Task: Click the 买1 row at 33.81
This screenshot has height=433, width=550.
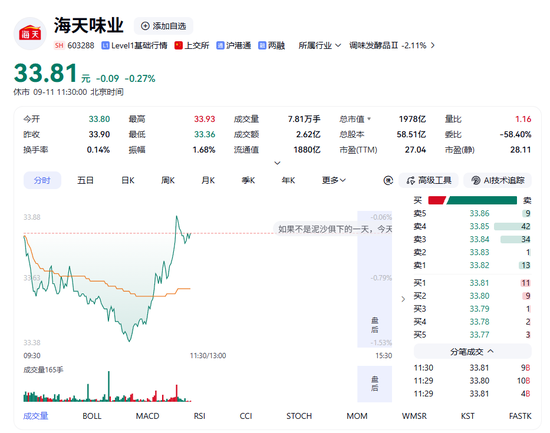Action: (472, 283)
